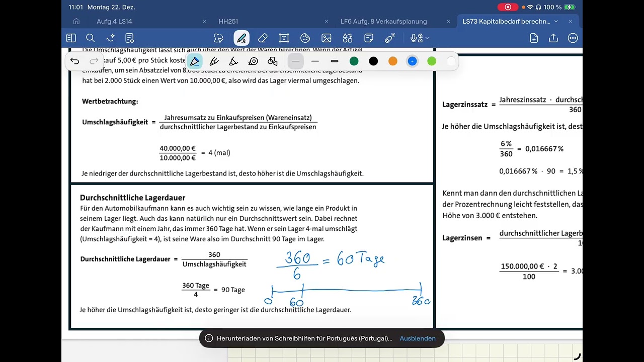Viewport: 644px width, 362px height.
Task: Add a new page
Action: 534,38
